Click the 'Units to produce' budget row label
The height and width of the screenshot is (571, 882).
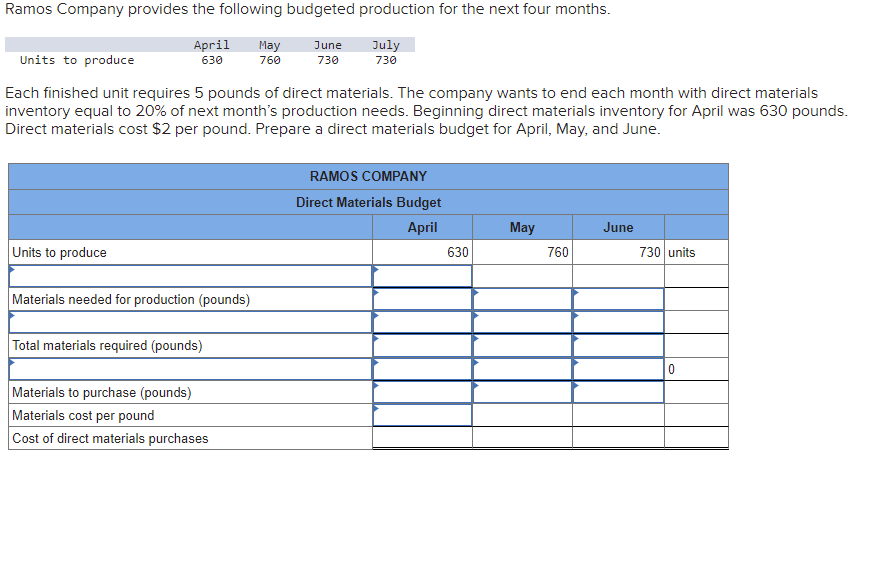click(x=59, y=253)
